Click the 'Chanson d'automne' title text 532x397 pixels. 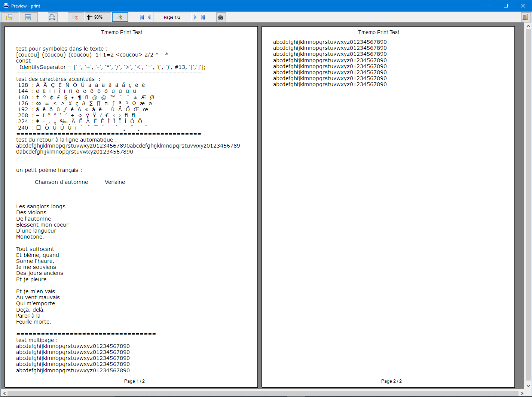coord(61,182)
